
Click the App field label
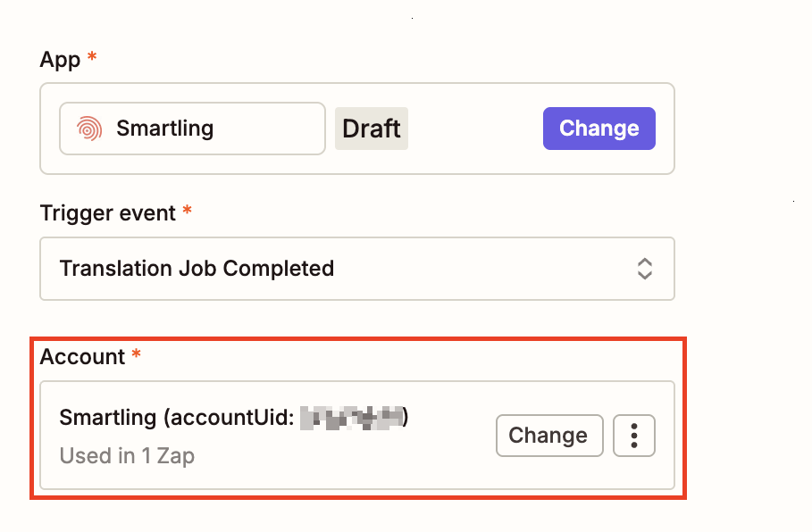pos(60,60)
